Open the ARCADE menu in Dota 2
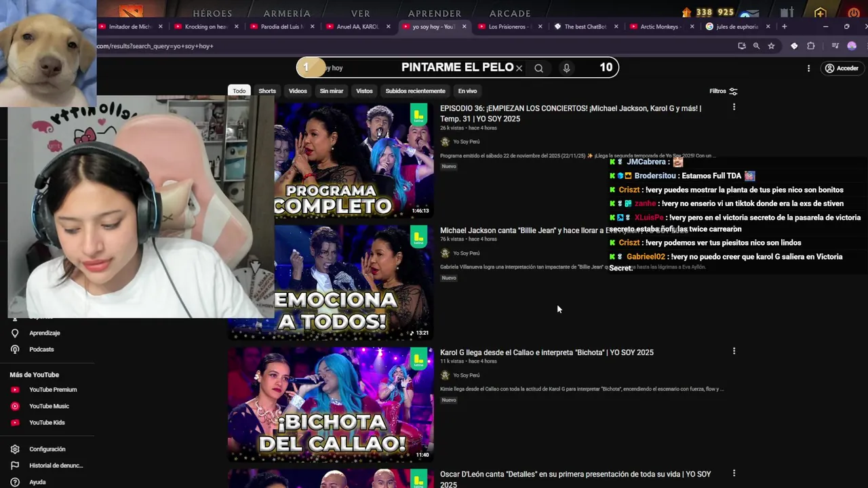 (510, 13)
